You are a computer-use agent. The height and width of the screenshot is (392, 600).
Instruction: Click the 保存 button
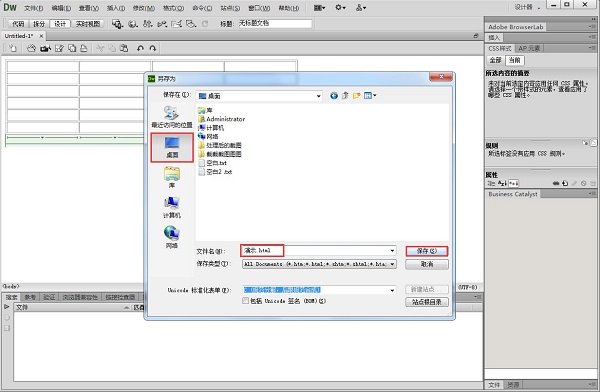pos(427,251)
